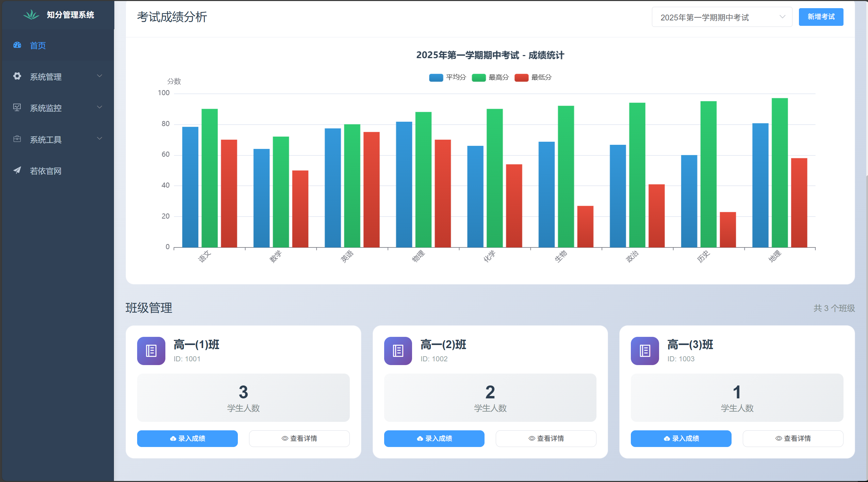The height and width of the screenshot is (482, 868).
Task: Open the 若依官网 link in sidebar
Action: (x=57, y=171)
